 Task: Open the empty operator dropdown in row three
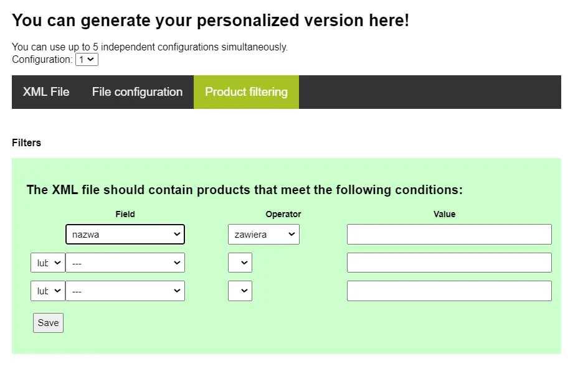pos(240,291)
